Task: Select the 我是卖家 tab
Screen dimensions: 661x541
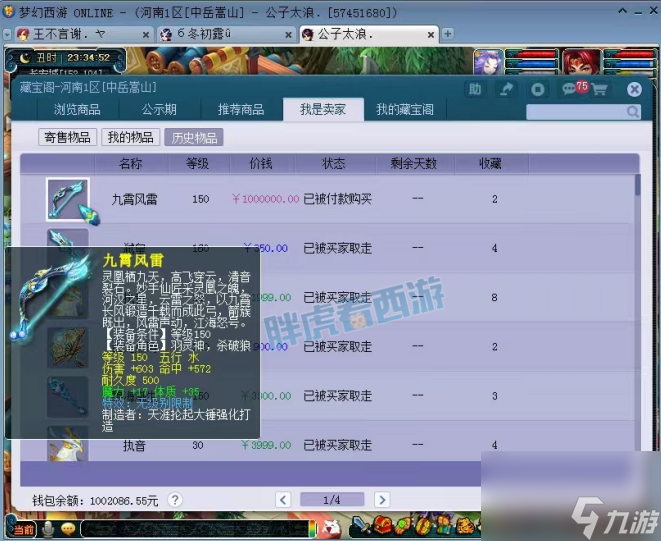Action: click(x=323, y=110)
